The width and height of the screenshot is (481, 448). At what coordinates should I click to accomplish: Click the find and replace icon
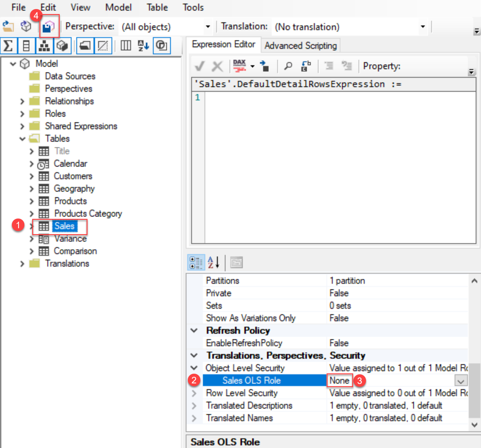(306, 66)
